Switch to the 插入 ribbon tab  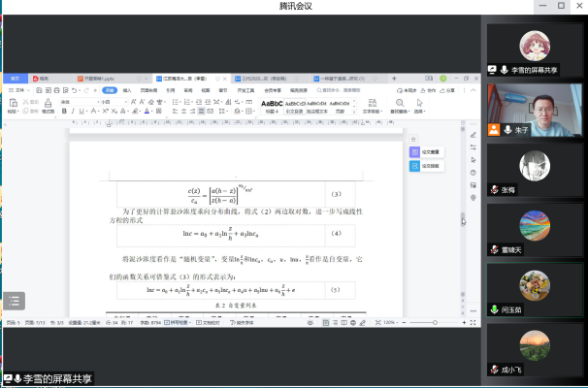(127, 90)
